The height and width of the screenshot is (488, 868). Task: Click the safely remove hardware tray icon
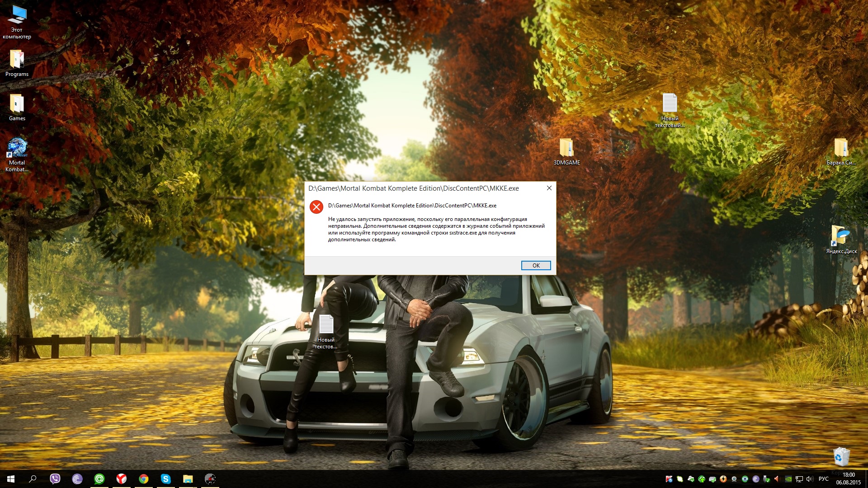click(x=767, y=479)
